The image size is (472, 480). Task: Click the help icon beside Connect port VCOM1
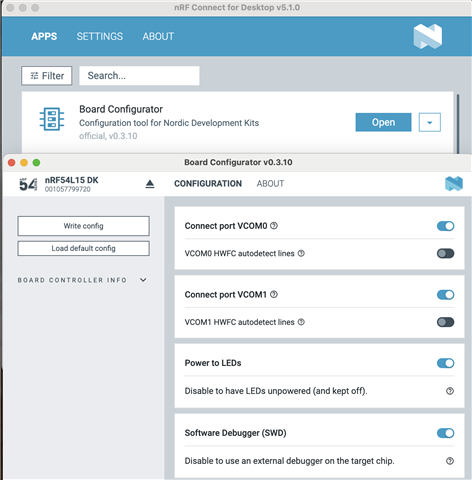274,294
